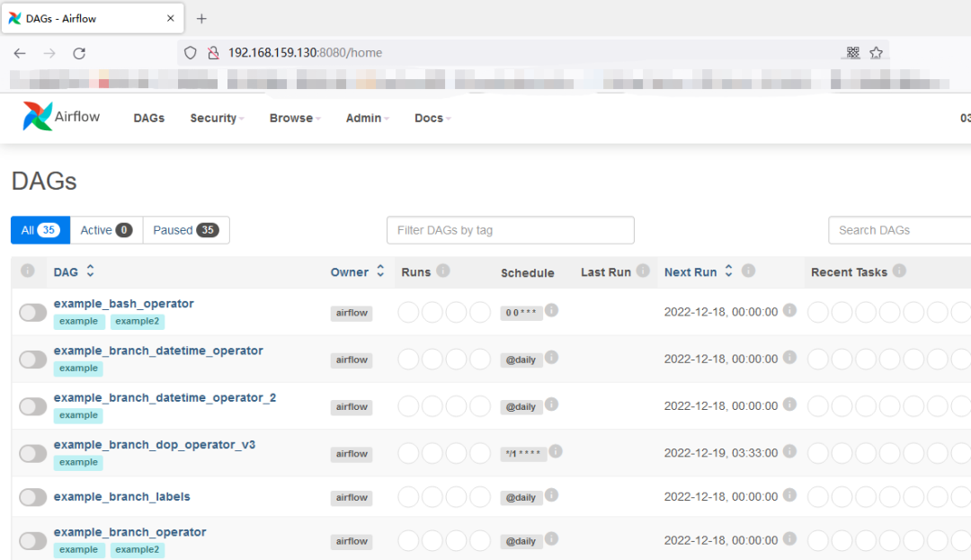Click schedule info icon for example_branch_dop_operator_v3
Screen dimensions: 971x560
[x=556, y=451]
